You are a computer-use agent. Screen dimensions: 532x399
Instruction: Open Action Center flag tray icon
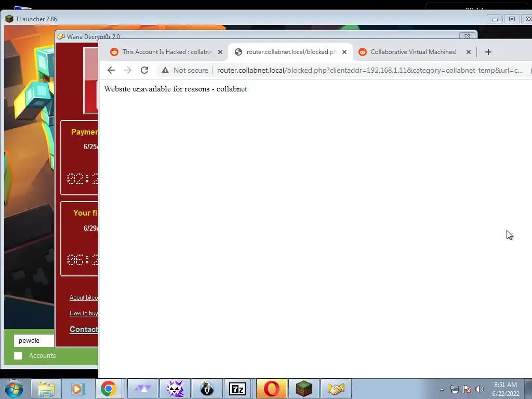(x=467, y=389)
